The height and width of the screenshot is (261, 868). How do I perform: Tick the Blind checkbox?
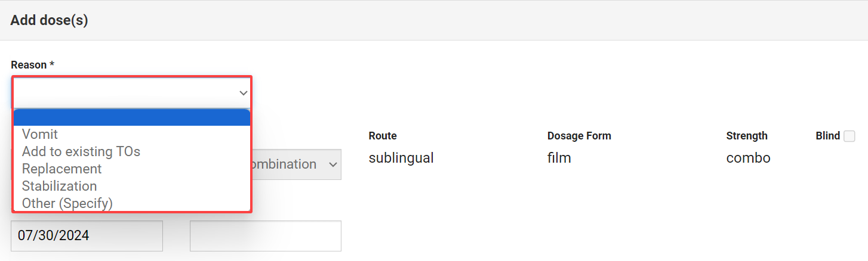(849, 136)
